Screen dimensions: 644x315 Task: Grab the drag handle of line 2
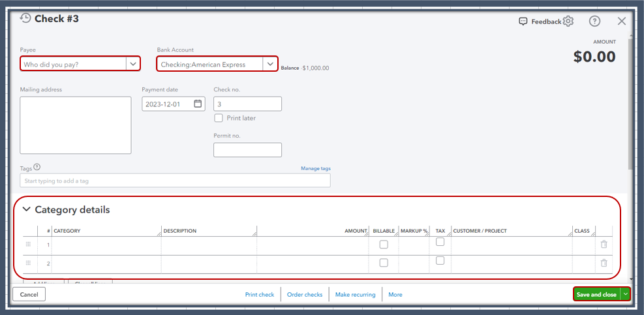(x=28, y=263)
